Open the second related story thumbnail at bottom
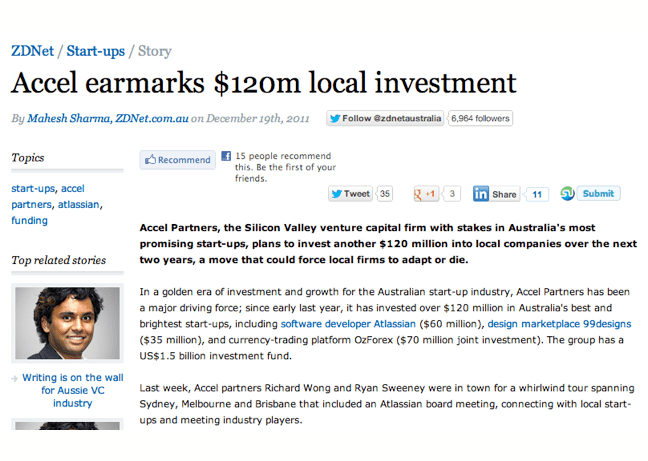648x461 pixels. coord(67,424)
